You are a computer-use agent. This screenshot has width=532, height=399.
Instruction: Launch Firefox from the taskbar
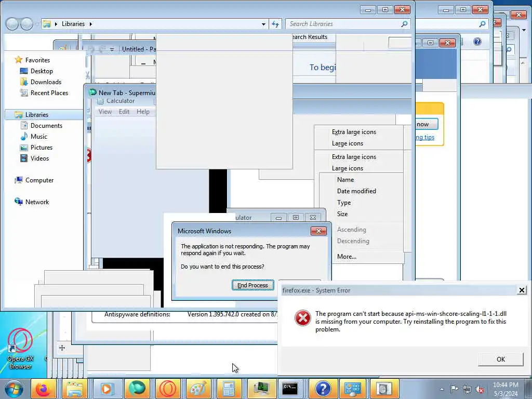click(44, 389)
